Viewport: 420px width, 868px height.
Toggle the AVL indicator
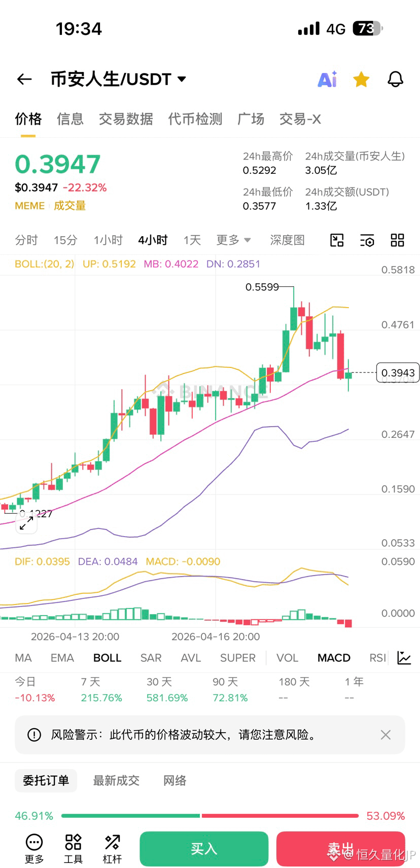coord(191,658)
